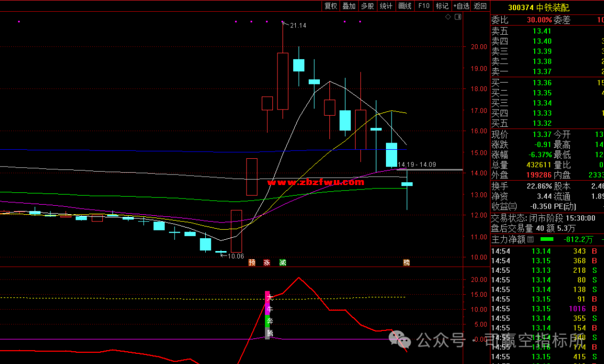
Task: Click the 10.06 low price label
Action: 236,256
